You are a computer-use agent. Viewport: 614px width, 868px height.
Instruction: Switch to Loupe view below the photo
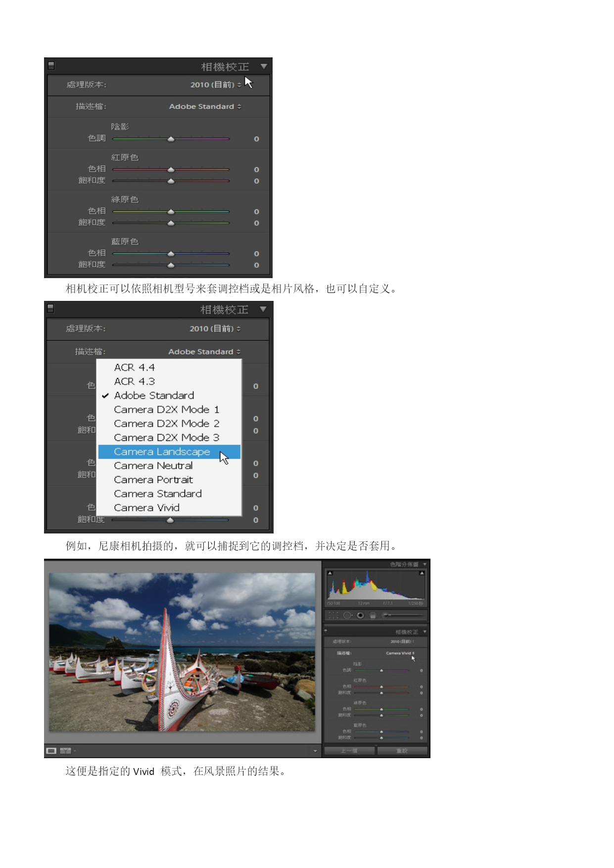coord(51,751)
